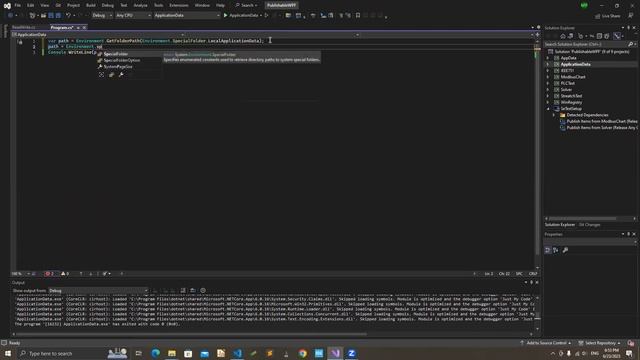Open the Analyze menu
Viewport: 640px width, 360px height.
140,5
